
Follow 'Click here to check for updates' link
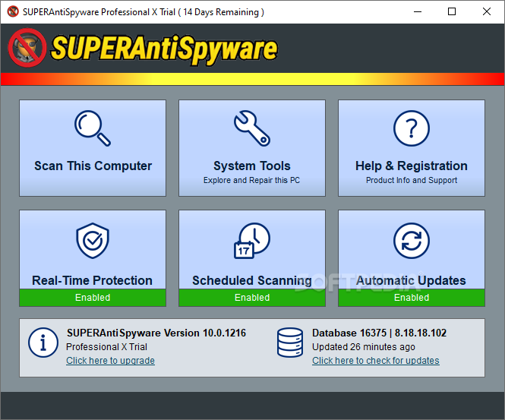click(x=376, y=361)
